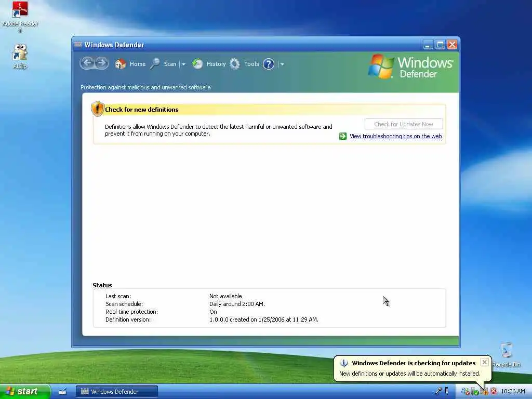
Task: Click the 'Last scan:' label
Action: tap(118, 296)
